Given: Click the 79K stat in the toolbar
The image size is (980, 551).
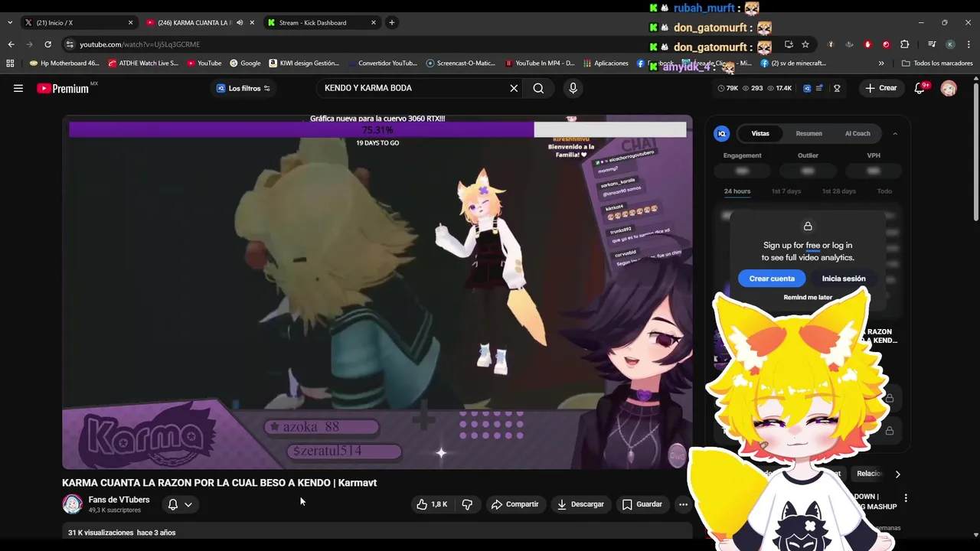Looking at the screenshot, I should pyautogui.click(x=728, y=88).
